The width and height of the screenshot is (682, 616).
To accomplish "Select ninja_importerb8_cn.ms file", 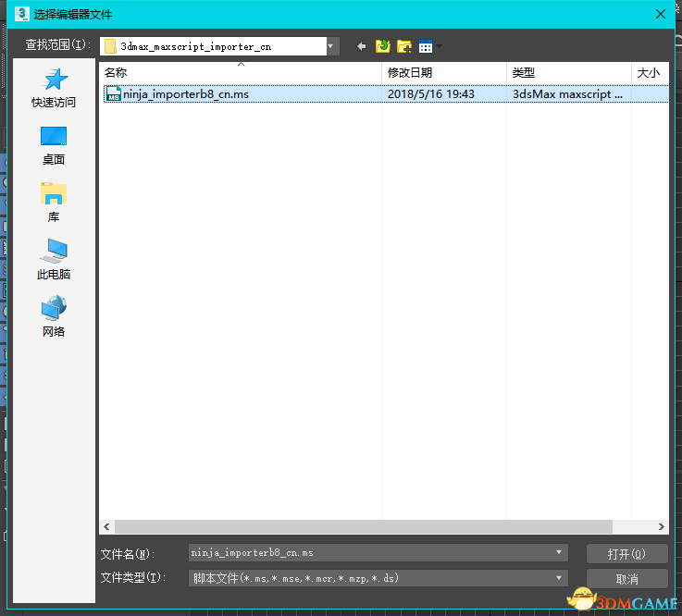I will [x=186, y=93].
